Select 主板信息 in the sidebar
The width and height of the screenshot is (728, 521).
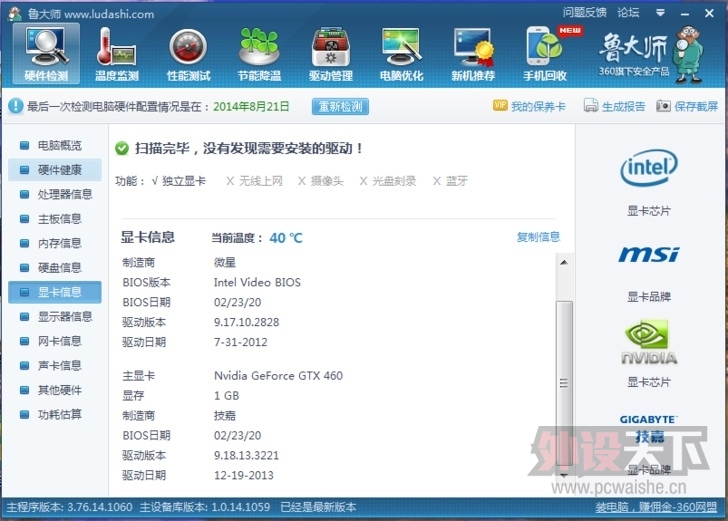click(55, 219)
